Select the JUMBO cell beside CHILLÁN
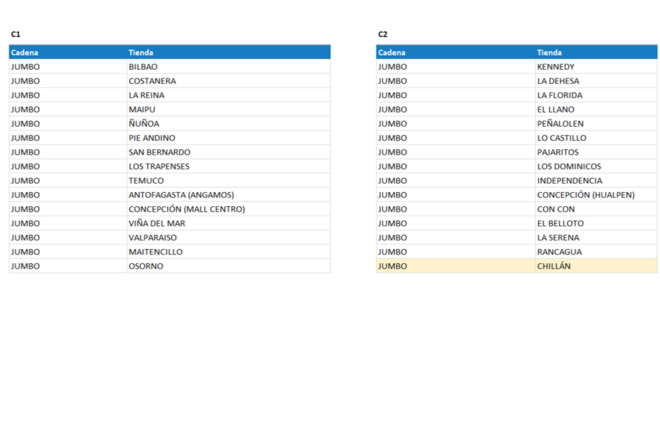Viewport: 660px width, 440px height. click(x=393, y=266)
